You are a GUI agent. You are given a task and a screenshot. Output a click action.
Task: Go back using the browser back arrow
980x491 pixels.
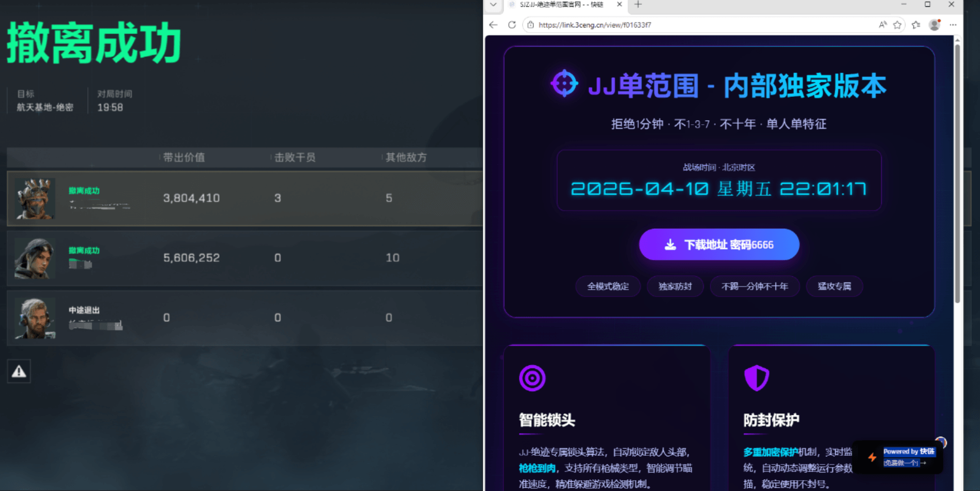click(x=493, y=25)
